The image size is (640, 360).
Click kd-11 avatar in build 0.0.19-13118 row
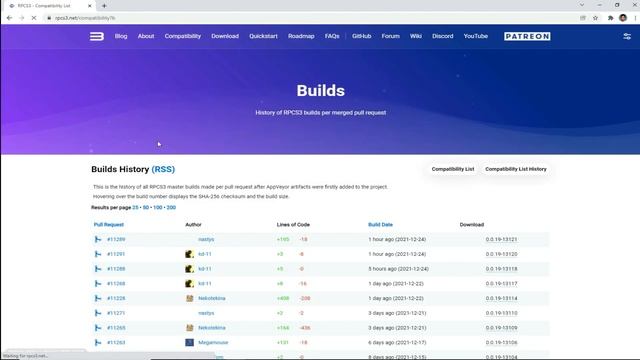point(189,269)
